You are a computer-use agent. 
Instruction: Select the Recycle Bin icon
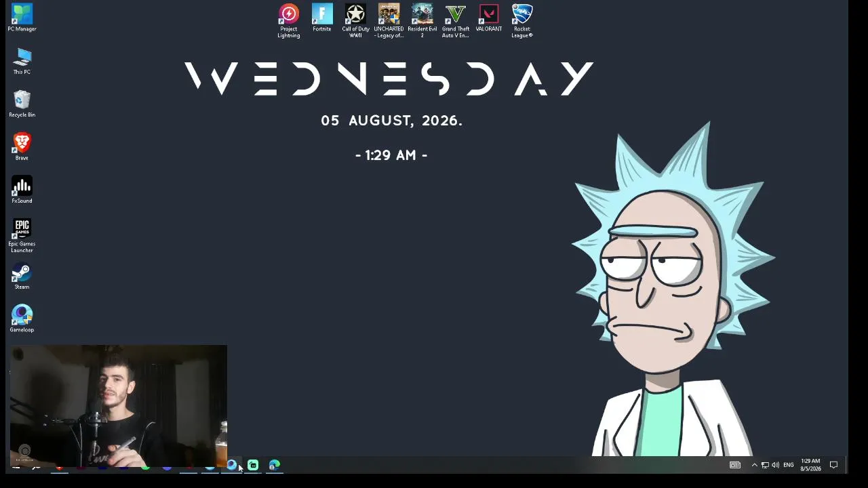point(22,104)
